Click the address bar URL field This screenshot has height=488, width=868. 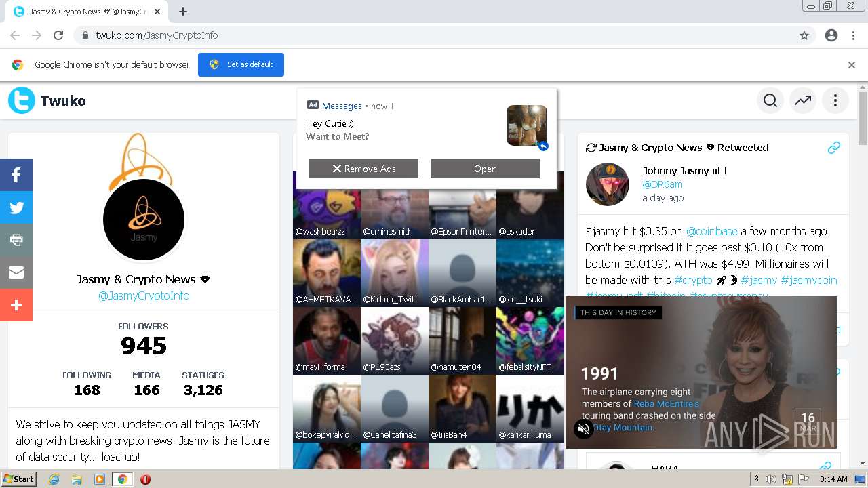point(434,35)
